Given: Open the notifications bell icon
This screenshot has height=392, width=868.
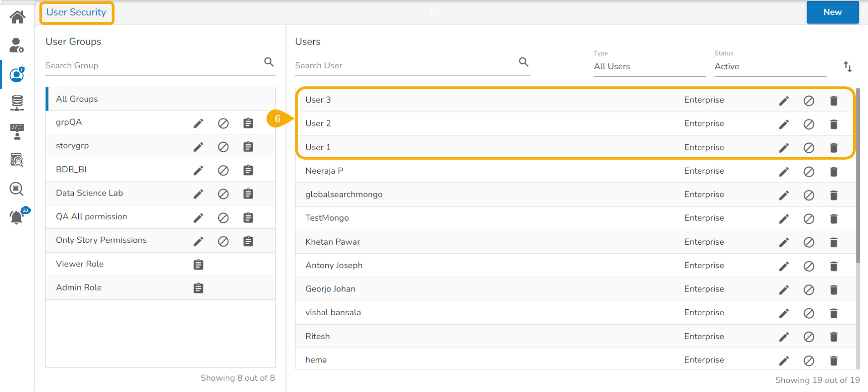Looking at the screenshot, I should [17, 217].
